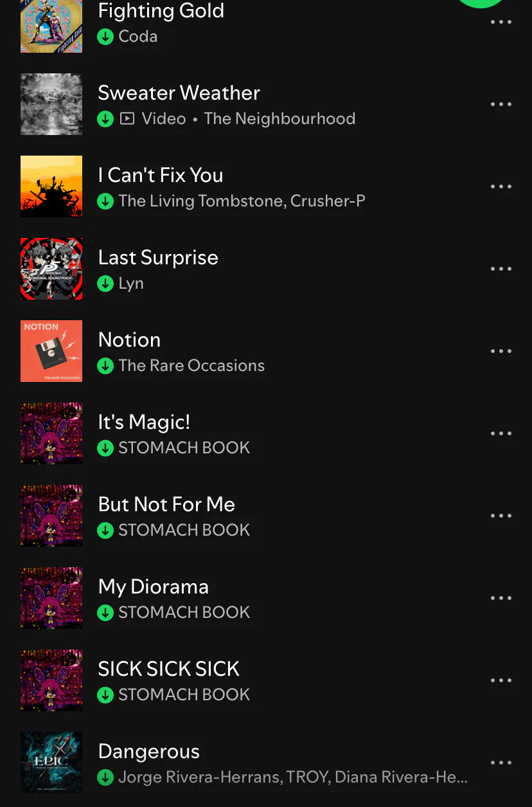Select the song My Diorama
This screenshot has height=807, width=532.
point(266,598)
